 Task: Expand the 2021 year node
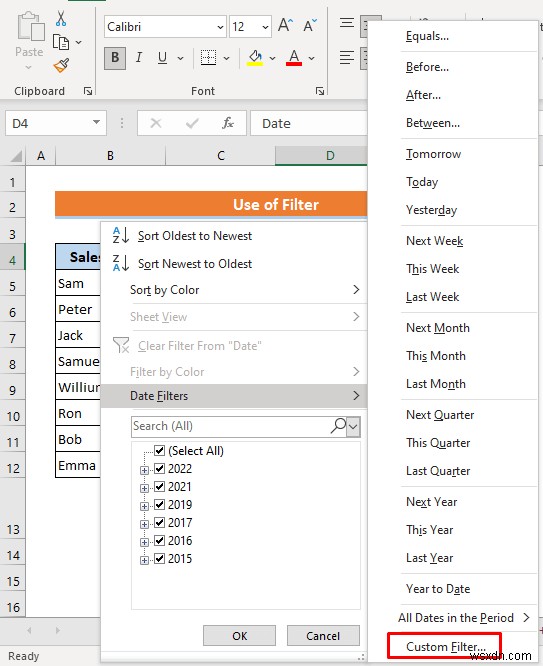coord(144,488)
